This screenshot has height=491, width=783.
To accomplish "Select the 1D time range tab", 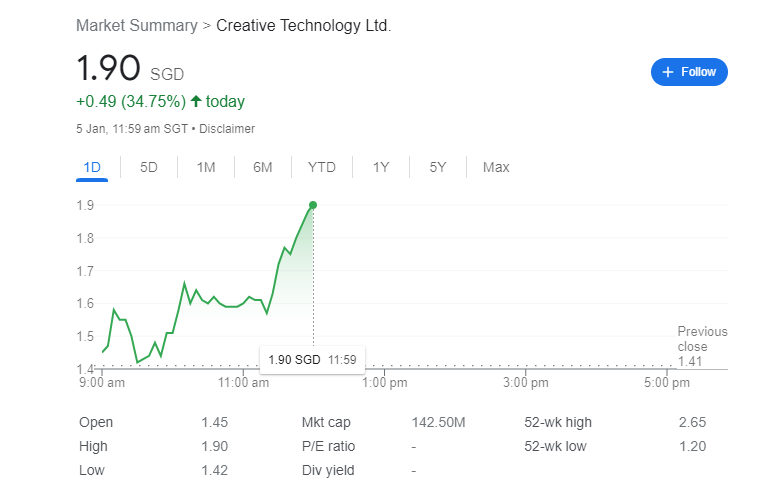I will click(92, 167).
